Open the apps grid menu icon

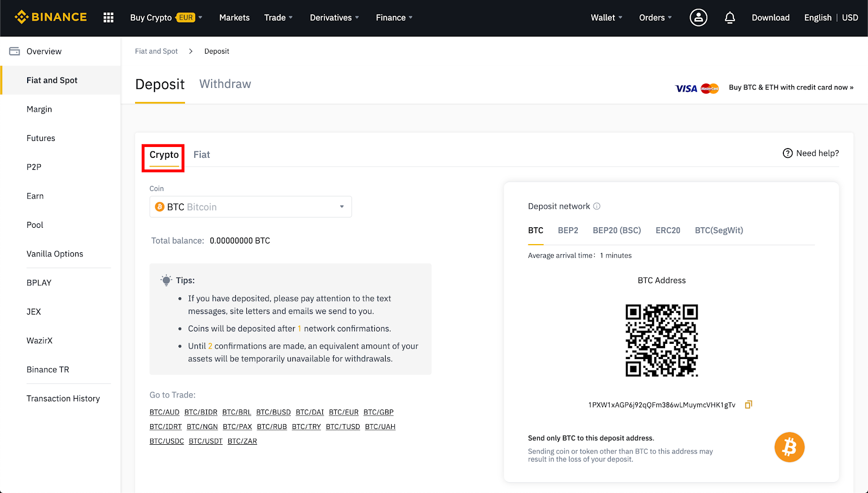pos(108,18)
